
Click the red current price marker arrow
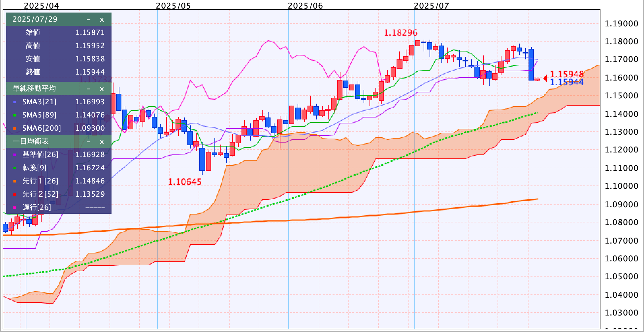(545, 78)
